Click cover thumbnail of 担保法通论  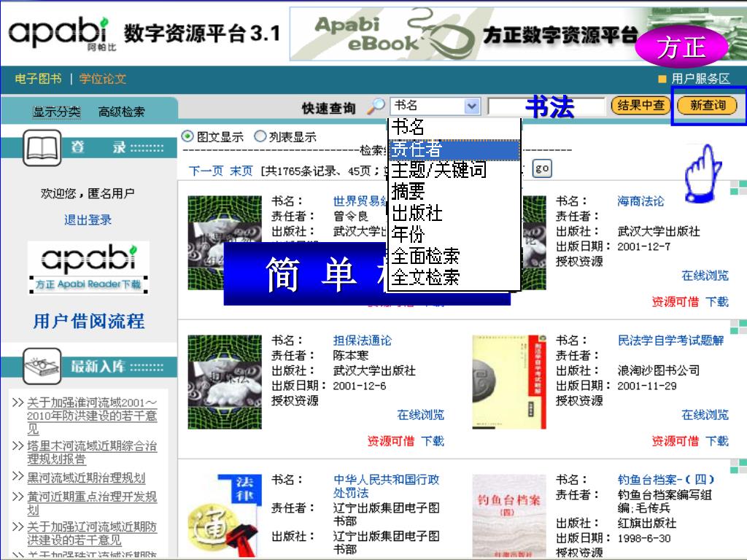[x=225, y=382]
